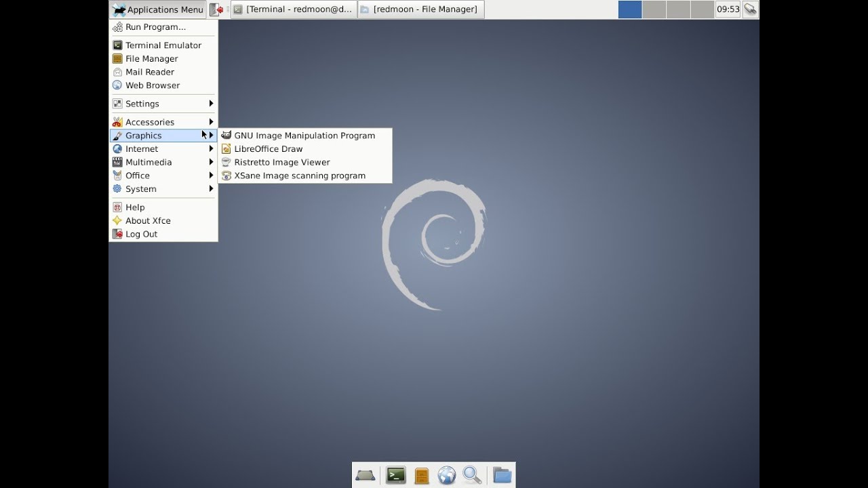The height and width of the screenshot is (488, 868).
Task: Click the panel log out action icon
Action: pyautogui.click(x=216, y=9)
